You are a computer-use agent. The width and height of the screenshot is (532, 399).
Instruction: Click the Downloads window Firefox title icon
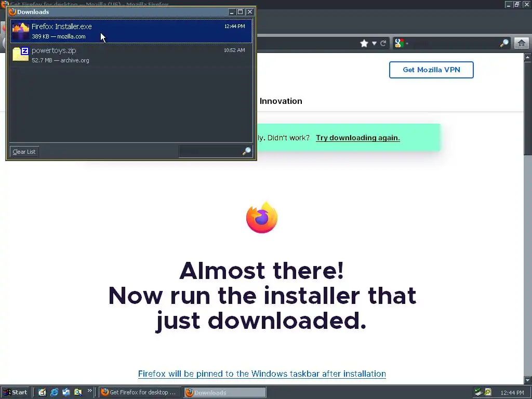point(12,12)
